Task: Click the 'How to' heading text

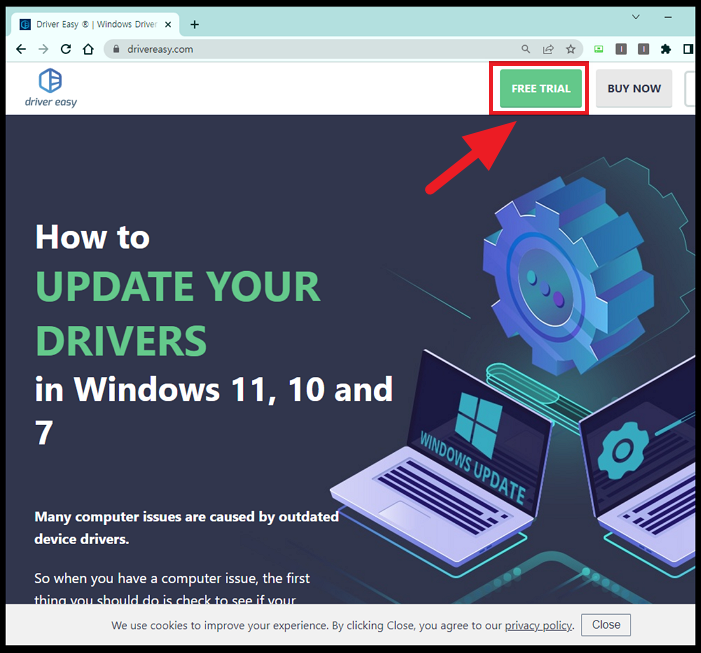Action: (93, 237)
